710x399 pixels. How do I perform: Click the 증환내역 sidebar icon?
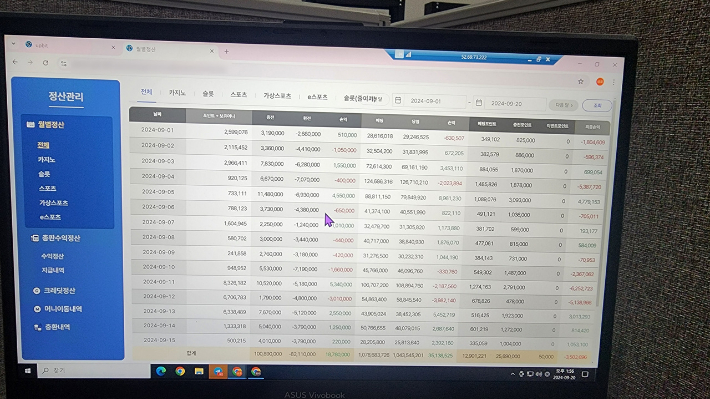tap(38, 327)
